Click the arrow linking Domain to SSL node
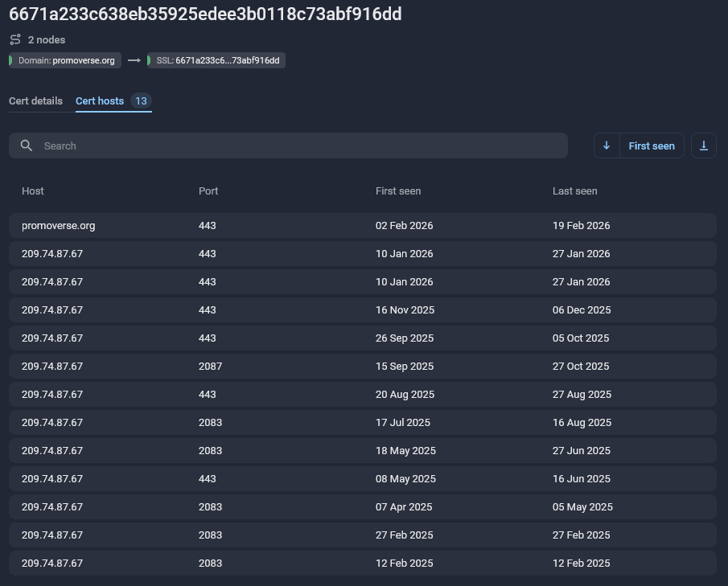 pyautogui.click(x=134, y=60)
